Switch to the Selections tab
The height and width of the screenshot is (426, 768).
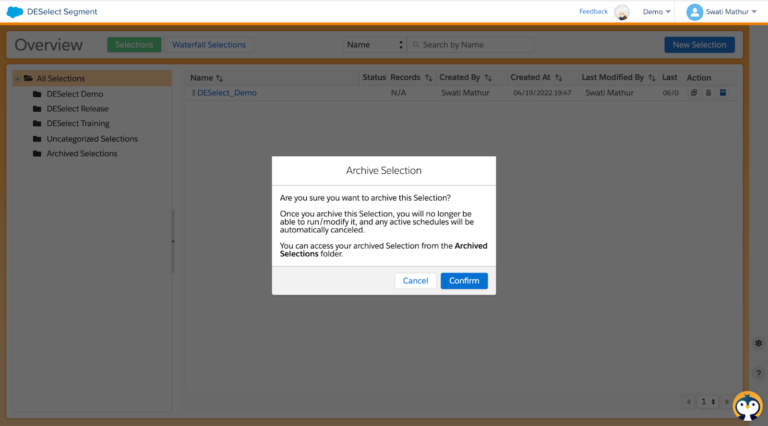134,45
